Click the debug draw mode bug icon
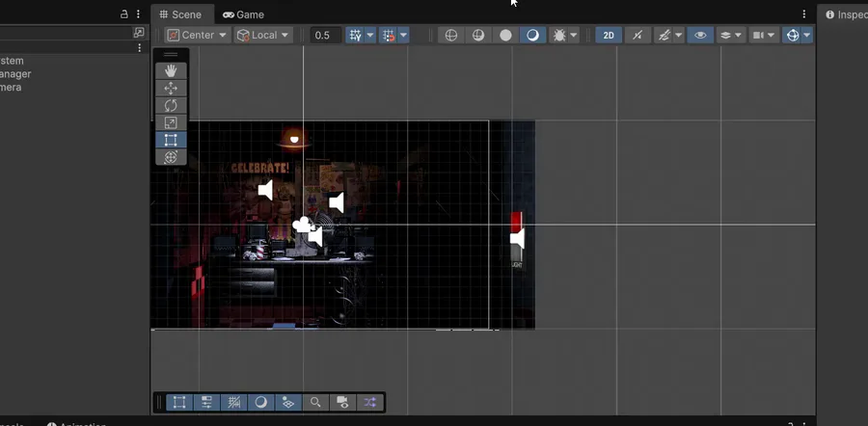 pos(558,35)
